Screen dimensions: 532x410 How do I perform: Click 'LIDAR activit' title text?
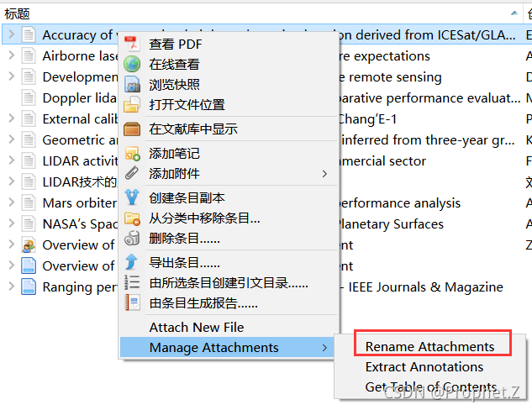(x=80, y=160)
